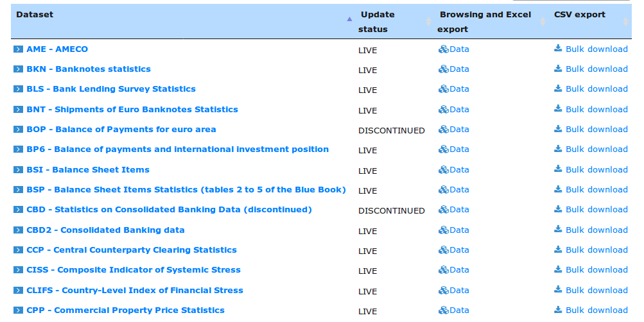The height and width of the screenshot is (322, 644).
Task: Click the Data cubes icon for AME row
Action: 443,49
